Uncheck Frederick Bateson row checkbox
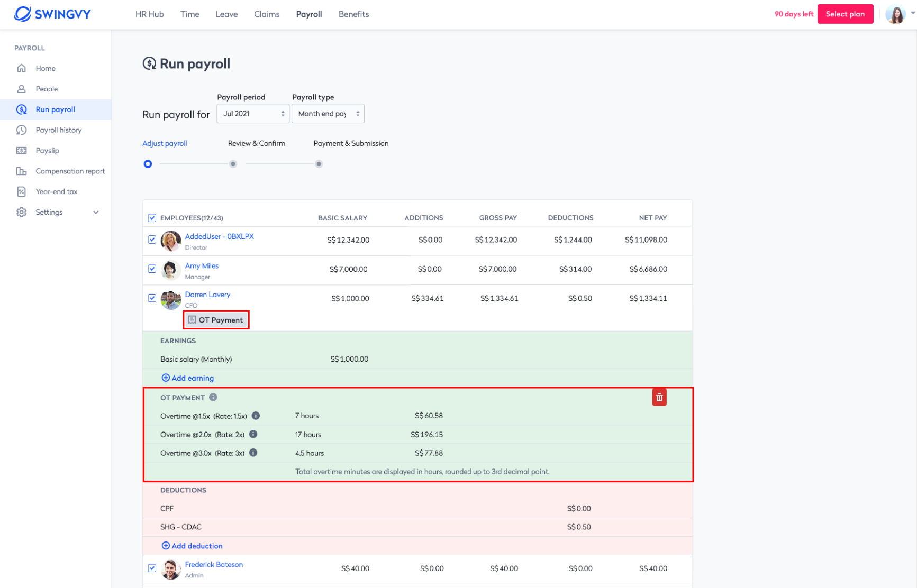This screenshot has width=917, height=588. (152, 568)
